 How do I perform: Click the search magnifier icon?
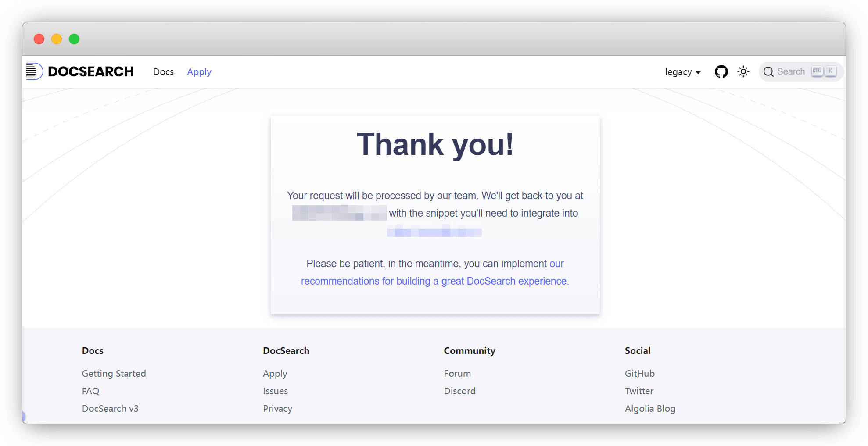coord(768,71)
